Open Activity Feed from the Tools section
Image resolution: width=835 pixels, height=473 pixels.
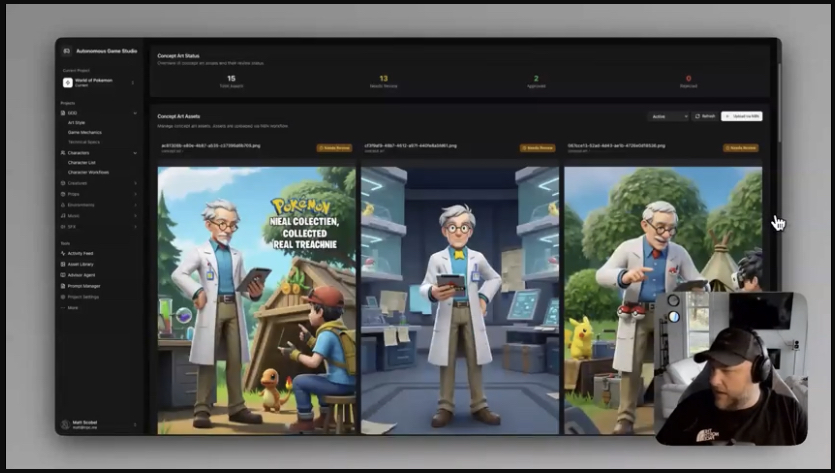point(80,253)
